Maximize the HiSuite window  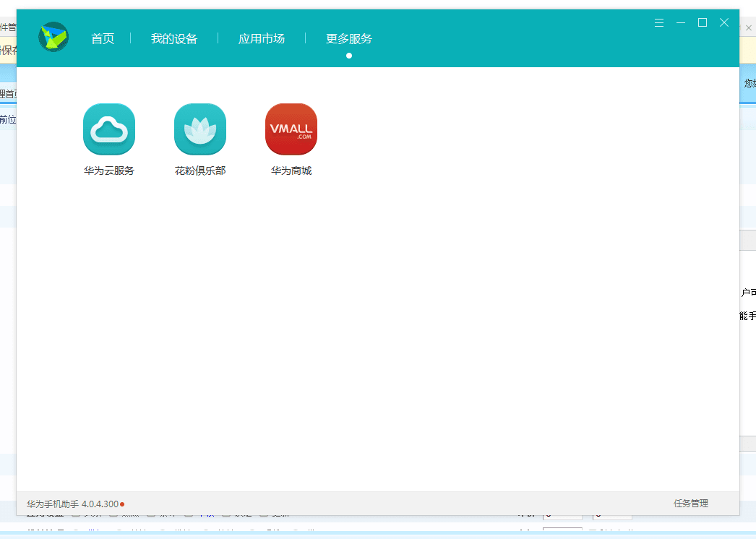[x=703, y=22]
